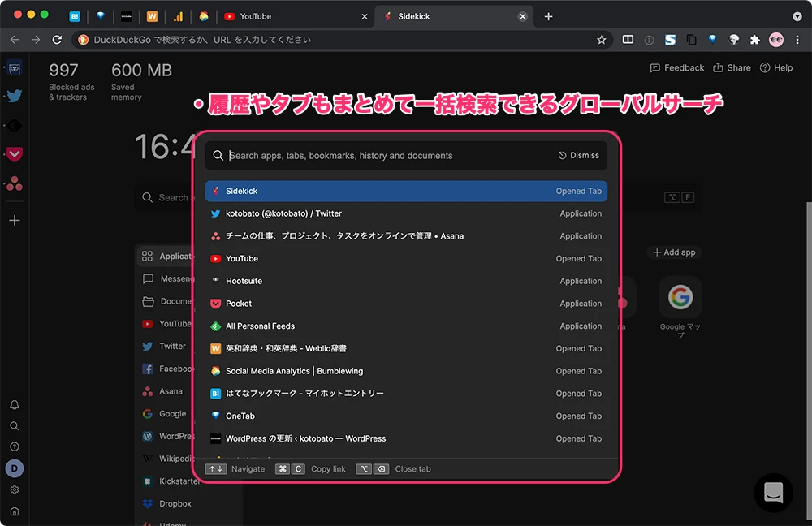Add a new sidebar app with plus icon
This screenshot has height=526, width=812.
(x=15, y=221)
